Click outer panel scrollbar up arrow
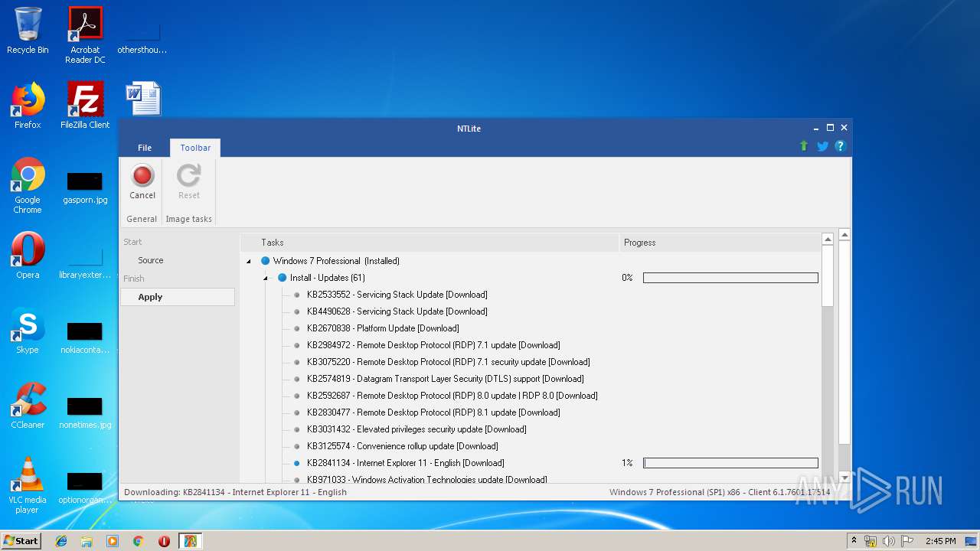Viewport: 980px width, 551px height. [844, 235]
